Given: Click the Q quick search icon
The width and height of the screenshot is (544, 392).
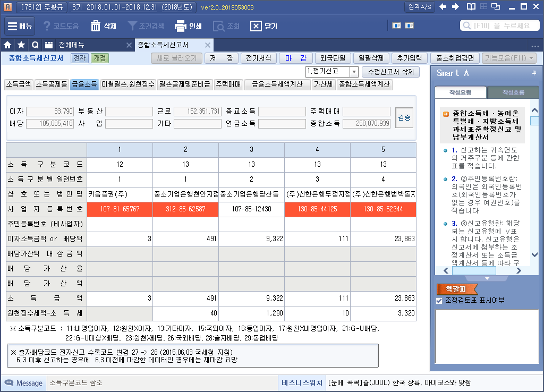Looking at the screenshot, I should [x=35, y=45].
